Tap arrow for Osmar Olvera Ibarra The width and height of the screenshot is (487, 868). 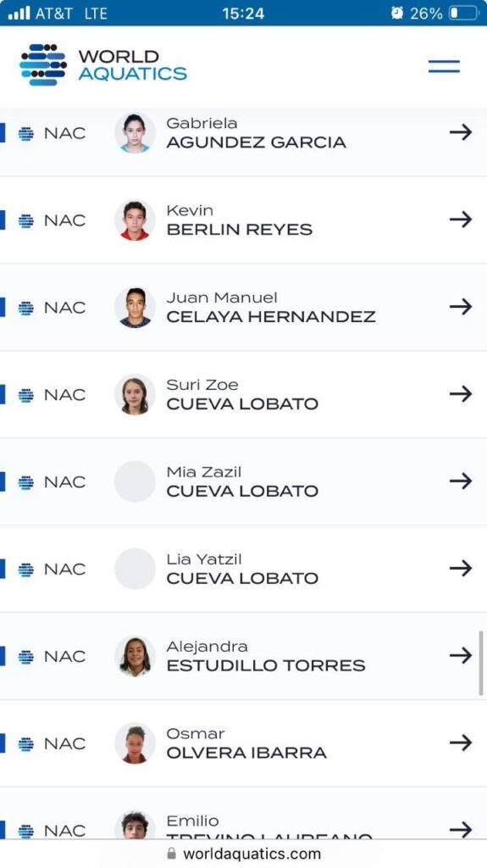pos(461,743)
